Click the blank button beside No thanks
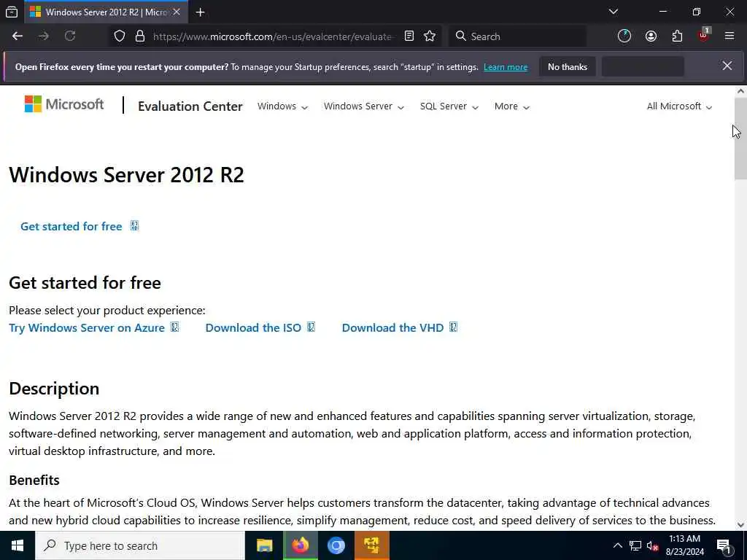The width and height of the screenshot is (747, 560). [643, 66]
